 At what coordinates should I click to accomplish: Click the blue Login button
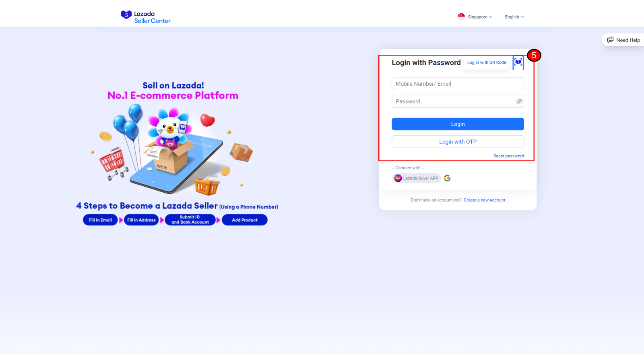coord(458,124)
